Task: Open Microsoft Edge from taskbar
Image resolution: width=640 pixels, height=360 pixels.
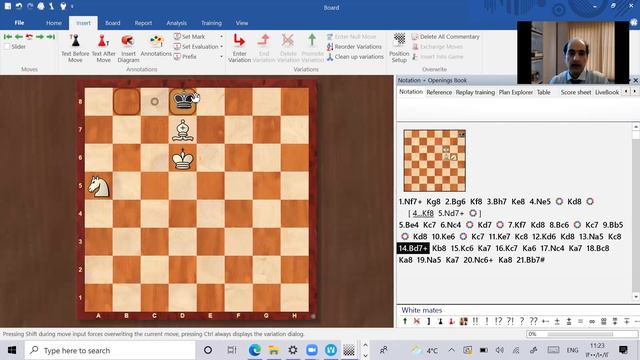Action: 255,350
